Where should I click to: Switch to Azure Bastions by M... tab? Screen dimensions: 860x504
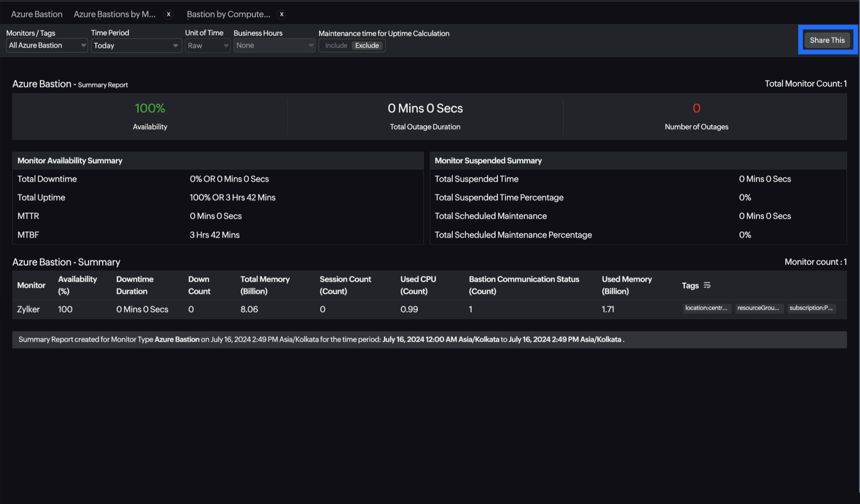click(x=114, y=14)
